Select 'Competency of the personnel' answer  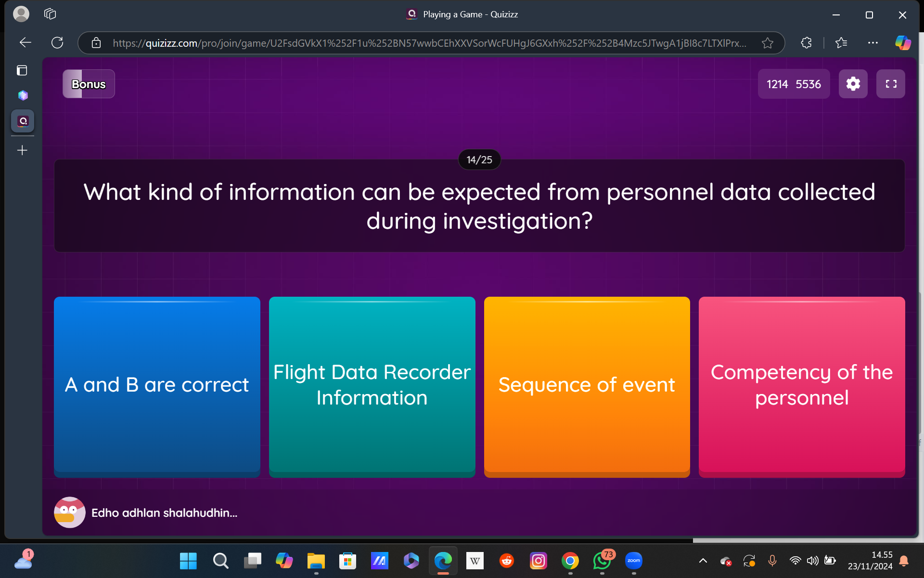tap(802, 387)
